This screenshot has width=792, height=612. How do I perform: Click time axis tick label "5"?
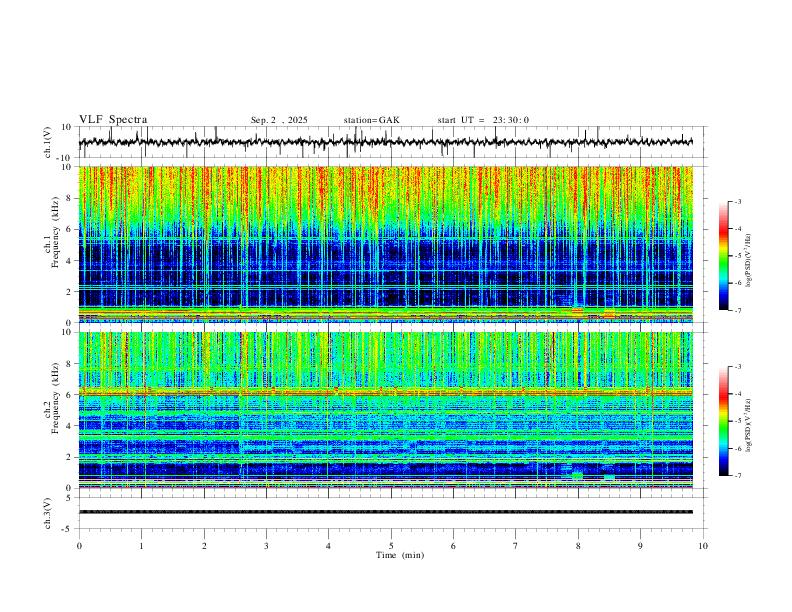[x=391, y=546]
